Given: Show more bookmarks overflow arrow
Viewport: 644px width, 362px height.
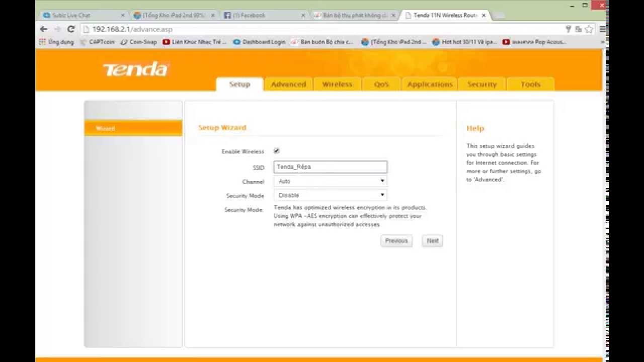Looking at the screenshot, I should (x=602, y=43).
